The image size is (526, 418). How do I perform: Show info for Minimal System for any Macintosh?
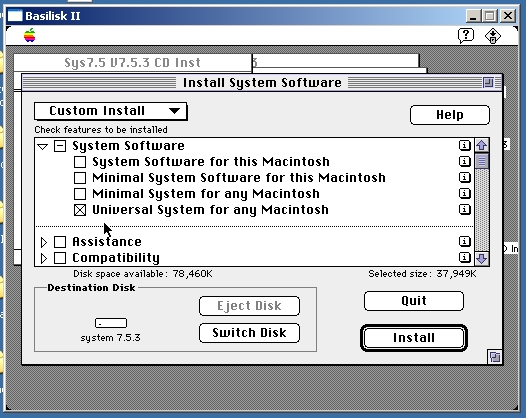(x=465, y=194)
